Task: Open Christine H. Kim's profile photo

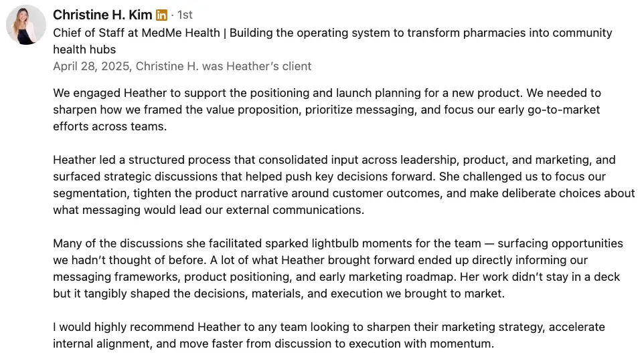Action: coord(26,25)
